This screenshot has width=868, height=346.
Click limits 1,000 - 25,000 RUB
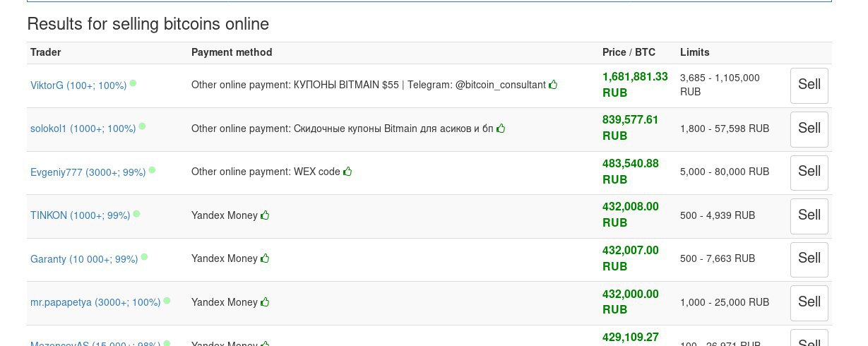(x=725, y=302)
